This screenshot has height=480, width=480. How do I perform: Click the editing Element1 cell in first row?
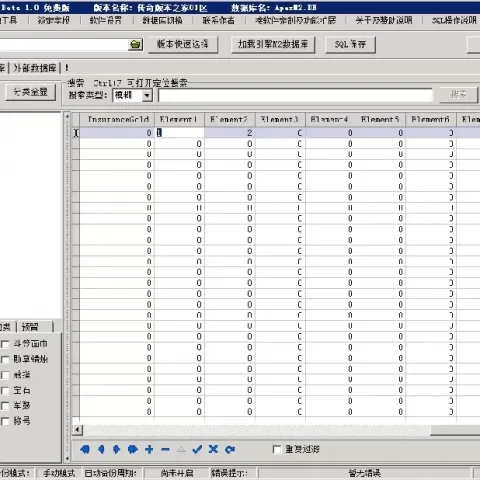179,133
